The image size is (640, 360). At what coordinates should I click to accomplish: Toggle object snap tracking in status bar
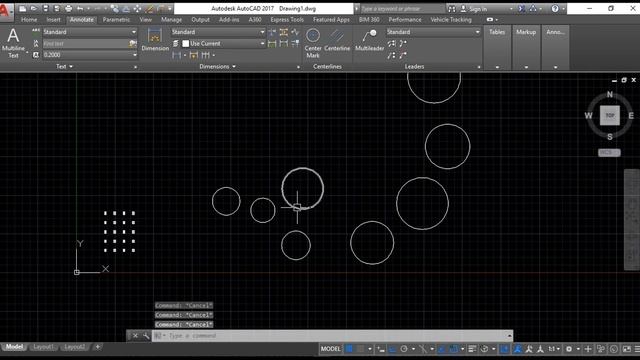(442, 349)
